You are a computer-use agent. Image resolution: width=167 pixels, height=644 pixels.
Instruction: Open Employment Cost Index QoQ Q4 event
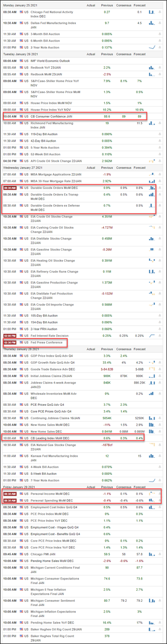tap(54, 507)
